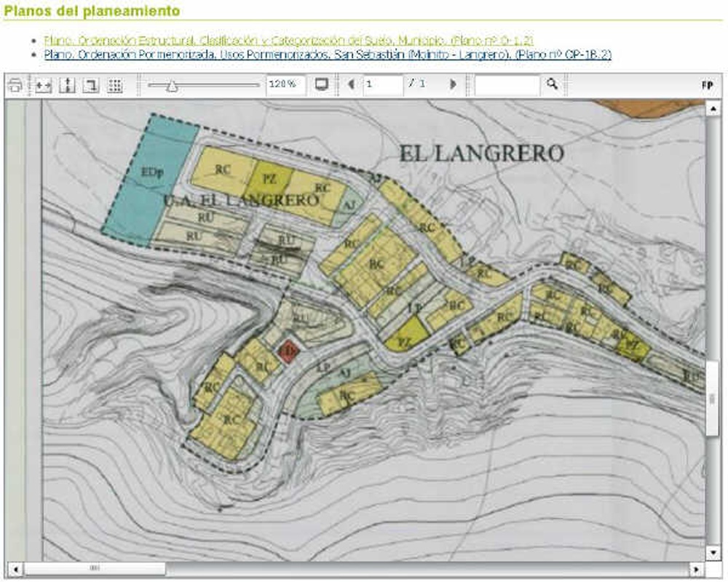Click the horizontal scrollbar right arrow
The image size is (728, 582).
coord(697,568)
